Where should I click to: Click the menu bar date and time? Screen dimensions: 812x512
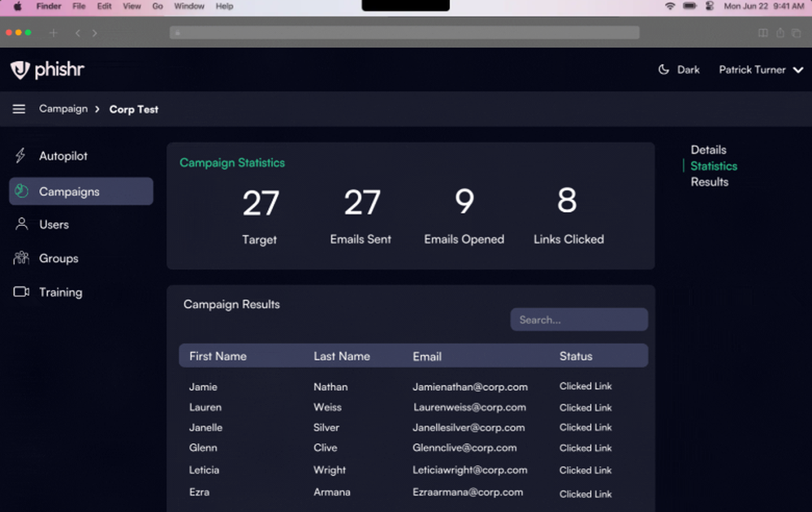(764, 7)
